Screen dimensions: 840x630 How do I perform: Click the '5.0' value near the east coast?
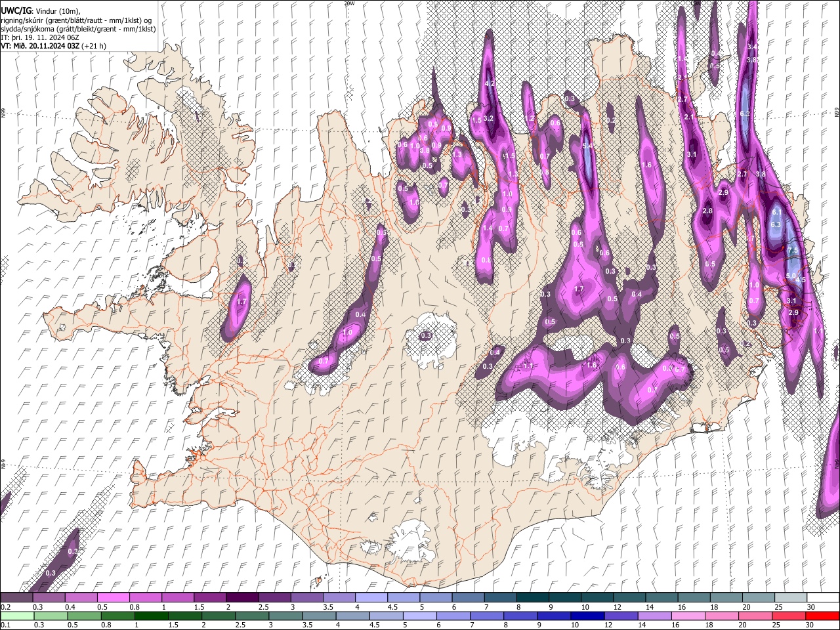pyautogui.click(x=791, y=276)
